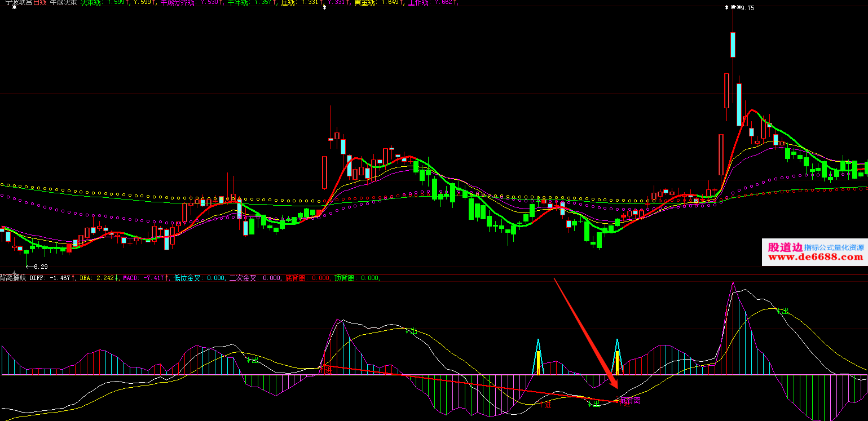
Task: Click the left cyan-yellow golden cross spike
Action: point(539,358)
